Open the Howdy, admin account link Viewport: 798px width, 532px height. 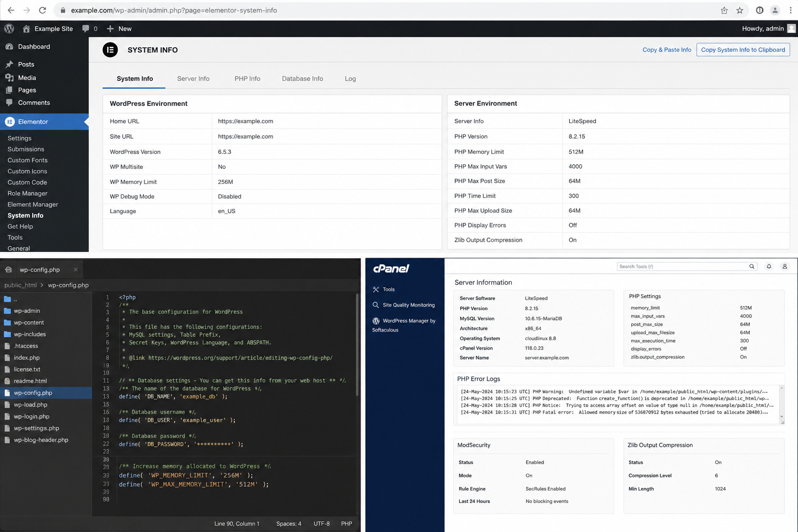click(763, 29)
